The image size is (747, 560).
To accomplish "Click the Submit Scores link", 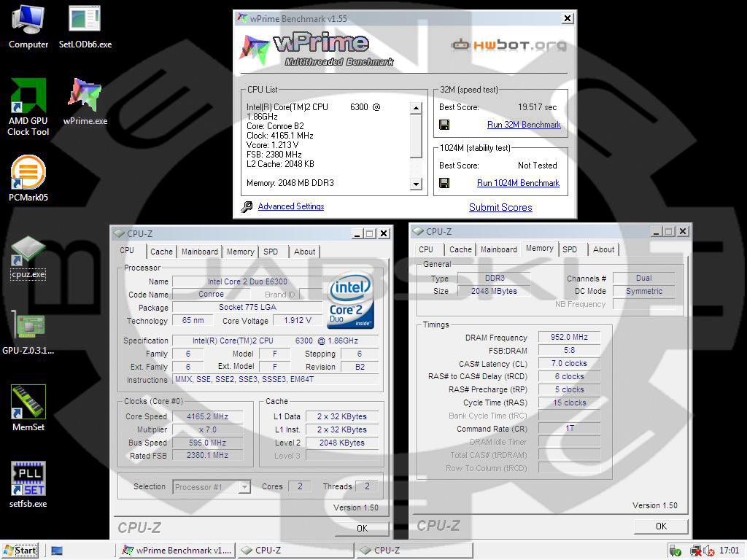I will click(x=500, y=207).
